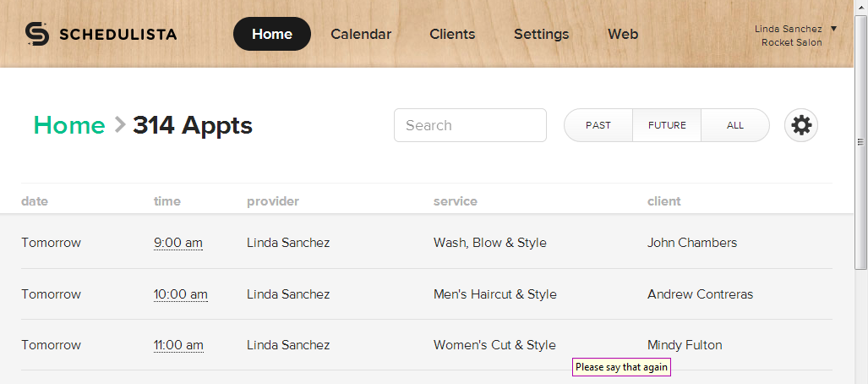Click the service column header
The height and width of the screenshot is (384, 868).
(455, 201)
